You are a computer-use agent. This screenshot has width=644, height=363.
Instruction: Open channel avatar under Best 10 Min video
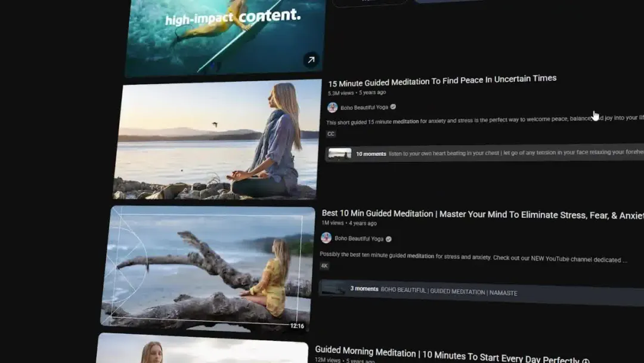[326, 238]
